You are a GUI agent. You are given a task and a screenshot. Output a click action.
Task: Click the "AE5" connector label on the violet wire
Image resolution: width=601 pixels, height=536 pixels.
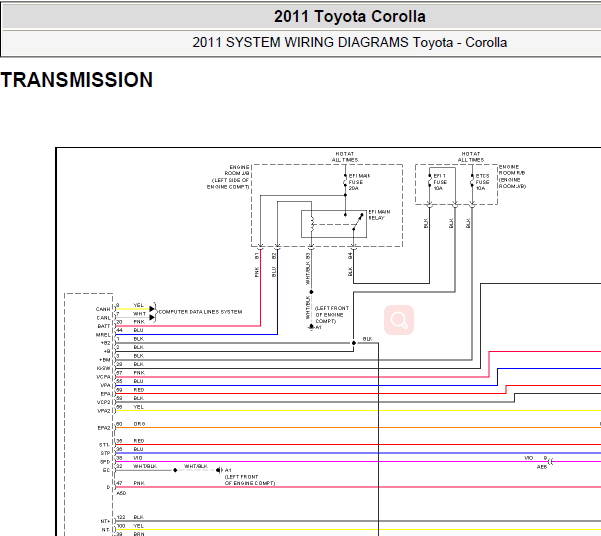(542, 467)
